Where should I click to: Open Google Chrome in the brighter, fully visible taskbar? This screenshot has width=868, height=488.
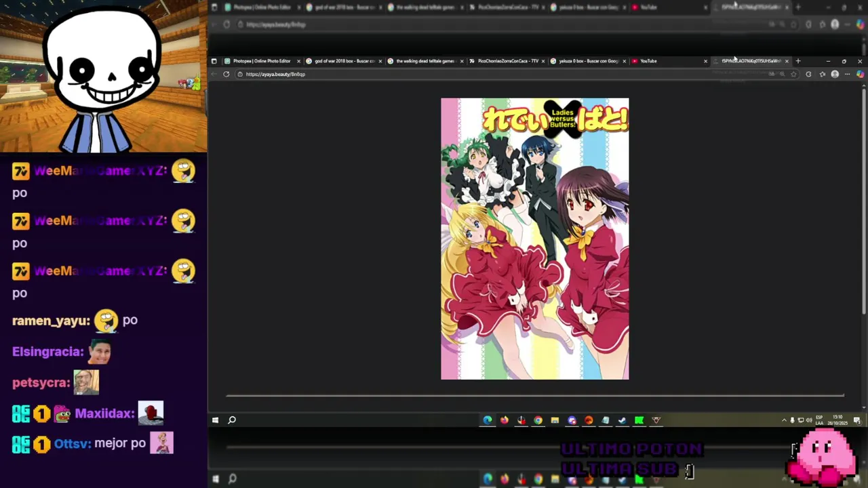tap(538, 420)
